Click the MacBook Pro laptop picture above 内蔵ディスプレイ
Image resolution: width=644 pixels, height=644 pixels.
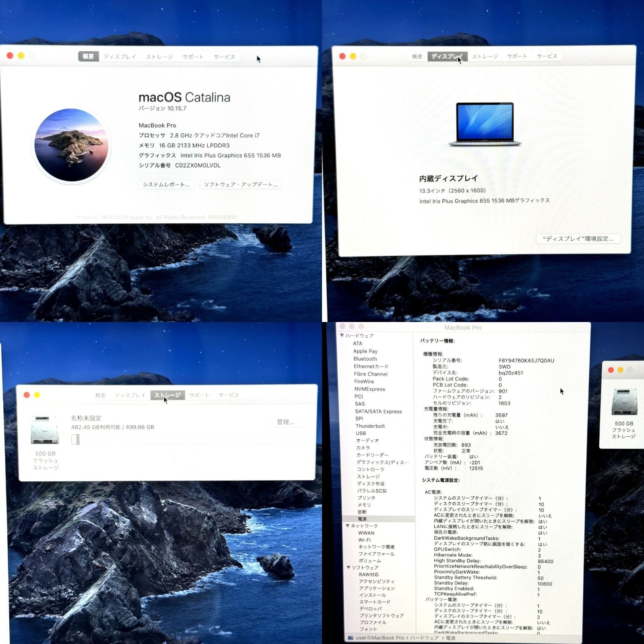point(485,124)
